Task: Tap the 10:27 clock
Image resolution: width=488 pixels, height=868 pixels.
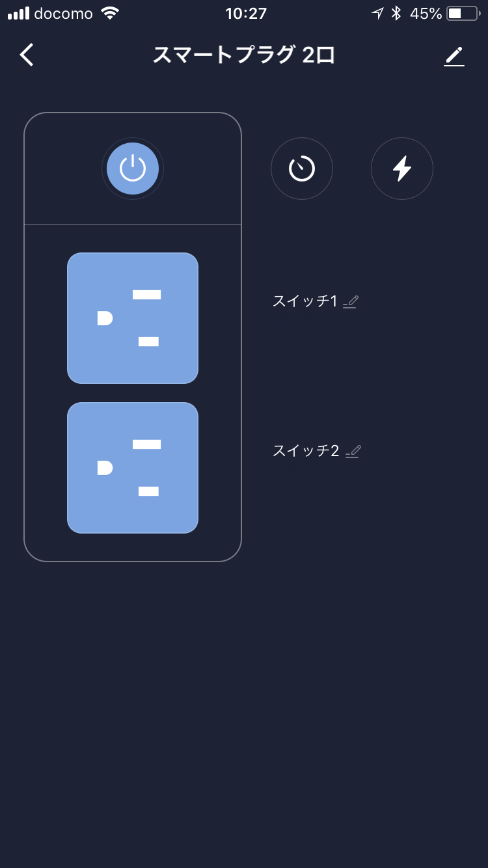Action: pos(246,13)
